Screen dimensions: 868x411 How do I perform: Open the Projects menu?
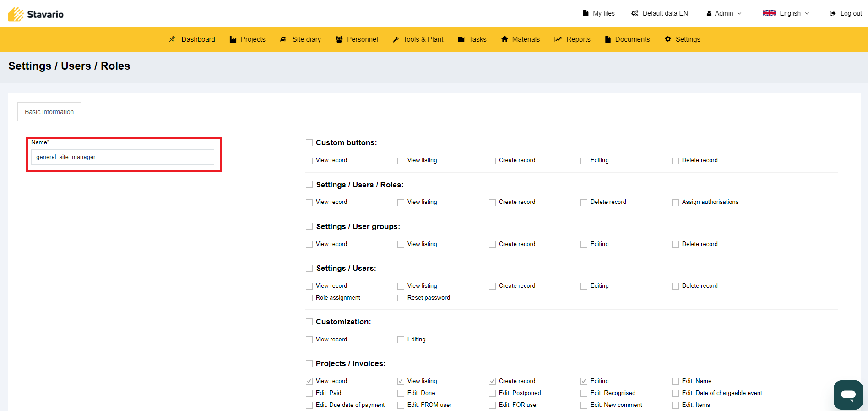coord(253,39)
